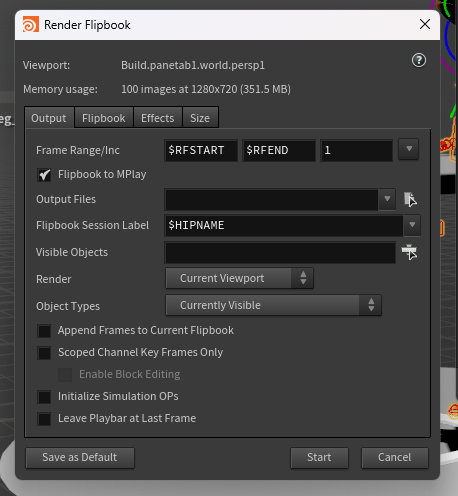Switch to the Effects tab
458x496 pixels.
[158, 118]
